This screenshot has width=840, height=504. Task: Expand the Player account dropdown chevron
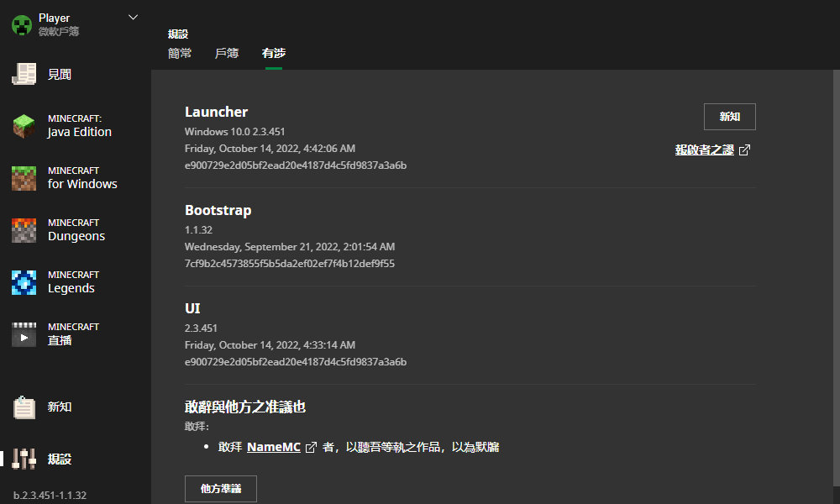pos(134,18)
